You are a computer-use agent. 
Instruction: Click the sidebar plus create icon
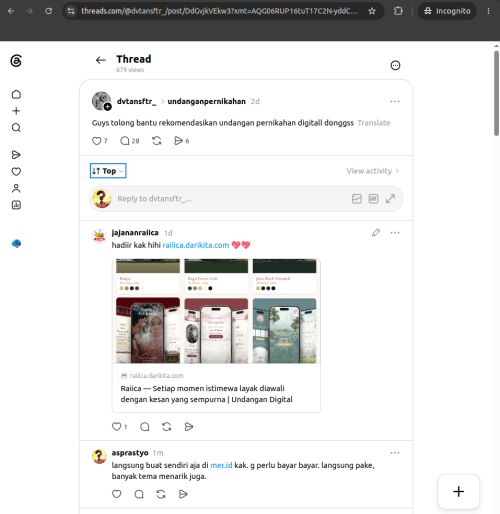16,111
